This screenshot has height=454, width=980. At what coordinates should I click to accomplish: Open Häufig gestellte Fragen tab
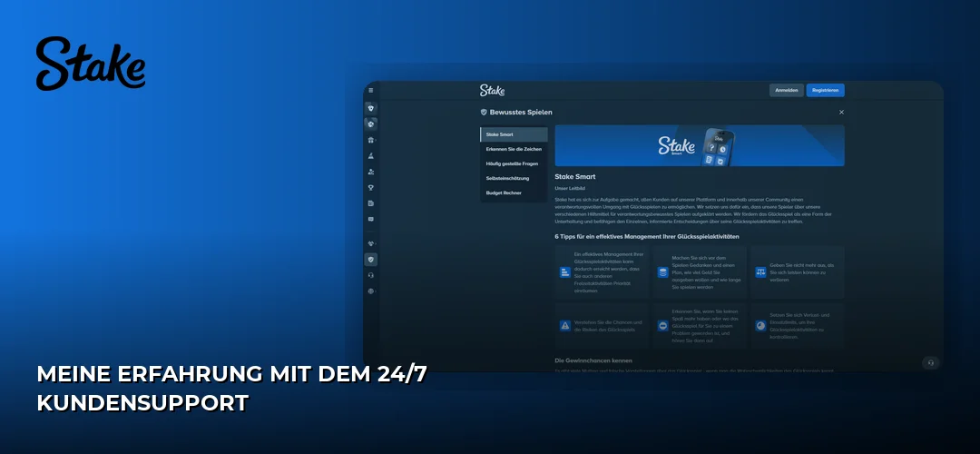pyautogui.click(x=514, y=163)
